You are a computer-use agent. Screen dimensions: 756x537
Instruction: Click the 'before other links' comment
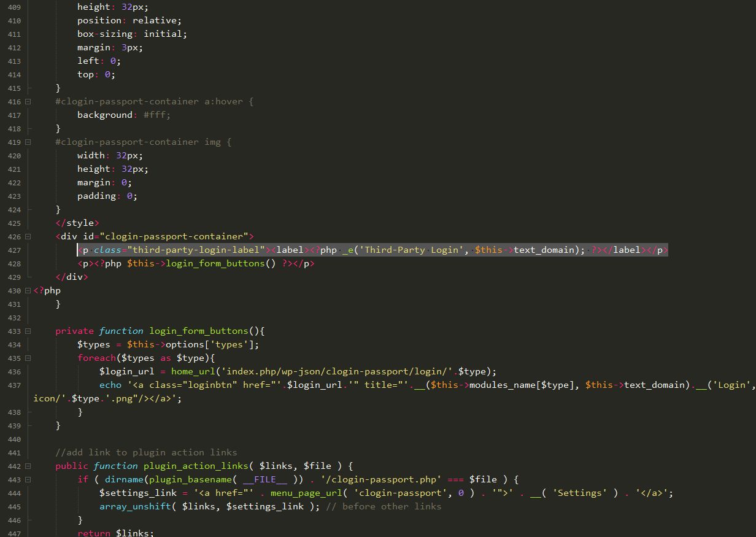(391, 506)
